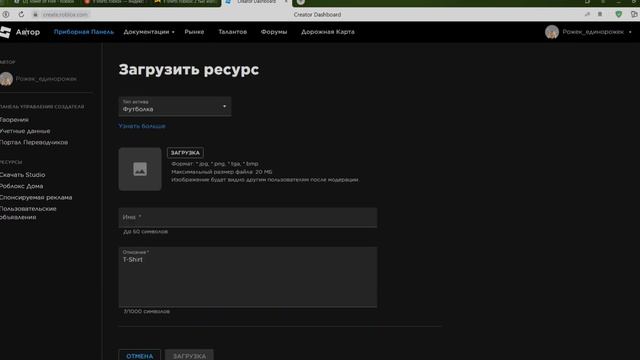
Task: Open a new browser tab with the plus button
Action: click(301, 2)
